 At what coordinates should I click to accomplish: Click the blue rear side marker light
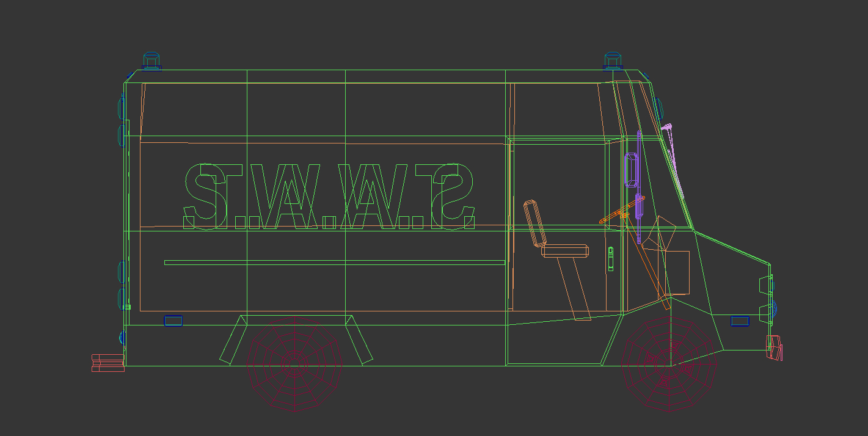click(173, 321)
